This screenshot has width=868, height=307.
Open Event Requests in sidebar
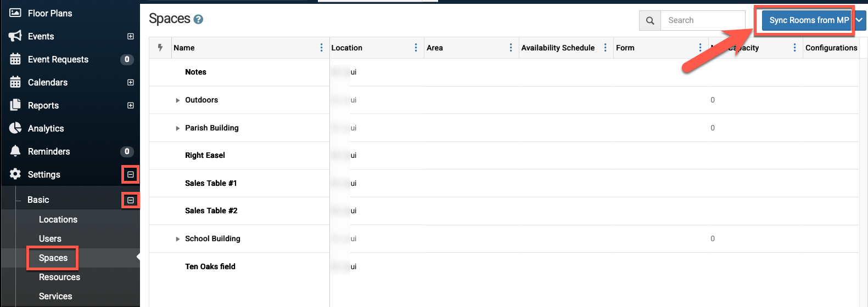[x=58, y=59]
